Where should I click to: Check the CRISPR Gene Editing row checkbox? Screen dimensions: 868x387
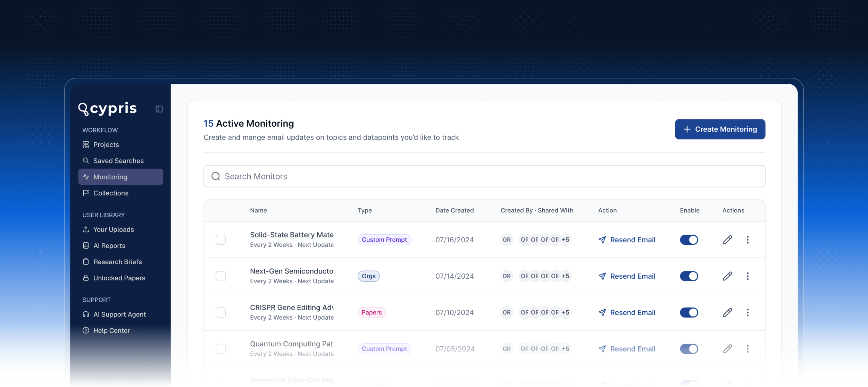point(220,312)
